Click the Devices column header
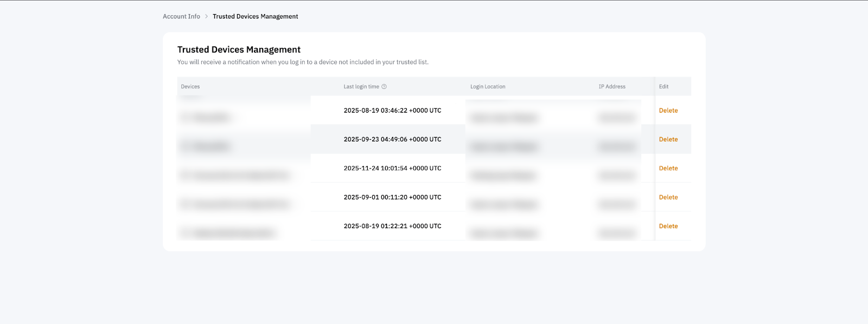 pyautogui.click(x=190, y=87)
